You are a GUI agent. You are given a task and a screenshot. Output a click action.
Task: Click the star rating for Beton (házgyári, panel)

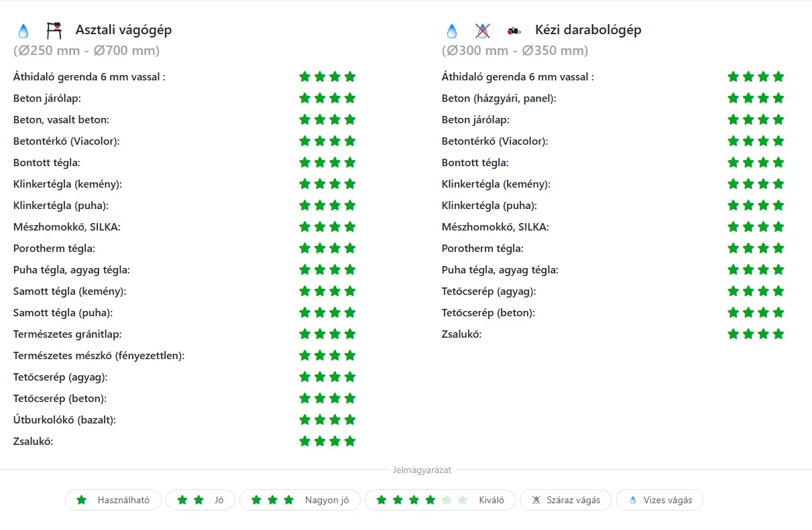(756, 98)
